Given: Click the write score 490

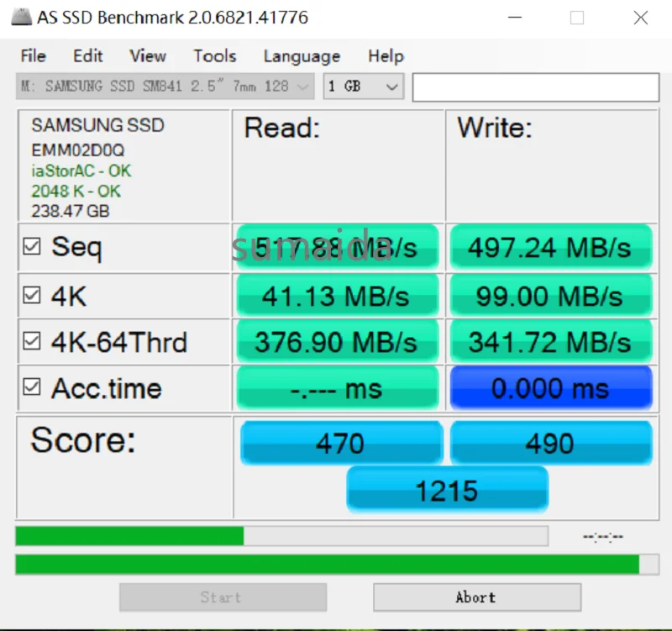Looking at the screenshot, I should (x=551, y=443).
